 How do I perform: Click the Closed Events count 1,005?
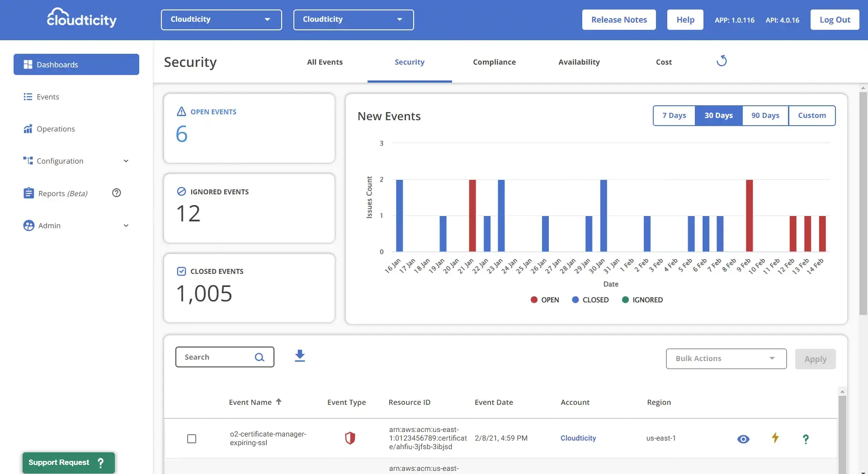pyautogui.click(x=204, y=294)
